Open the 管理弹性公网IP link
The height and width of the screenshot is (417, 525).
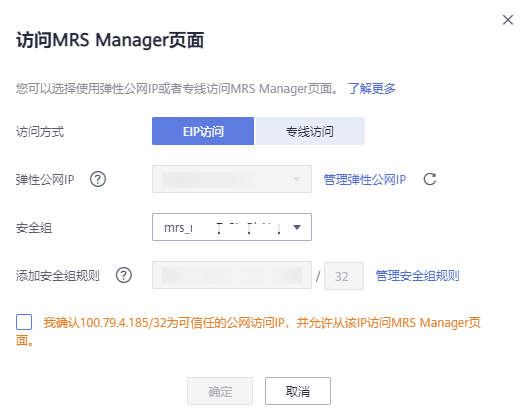click(365, 180)
